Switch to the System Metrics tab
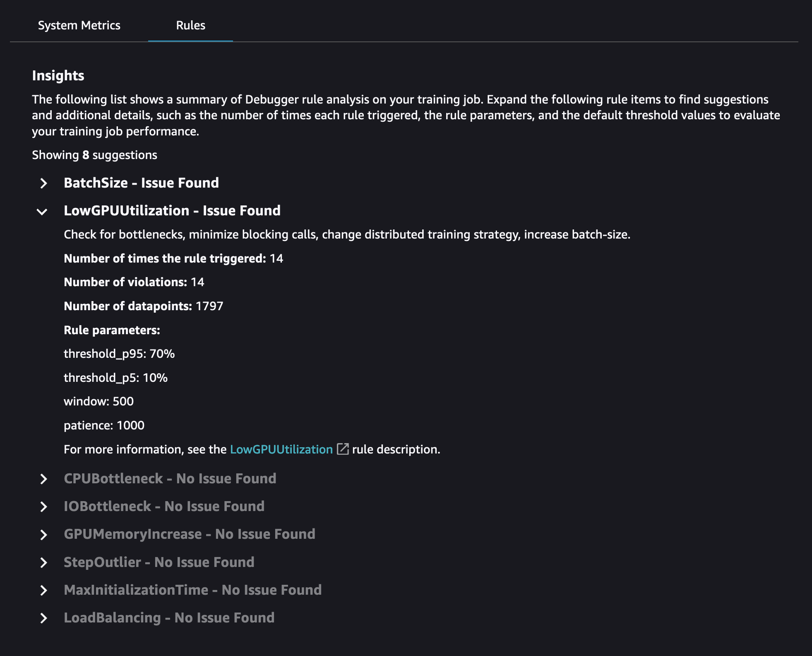The height and width of the screenshot is (656, 812). click(x=79, y=25)
